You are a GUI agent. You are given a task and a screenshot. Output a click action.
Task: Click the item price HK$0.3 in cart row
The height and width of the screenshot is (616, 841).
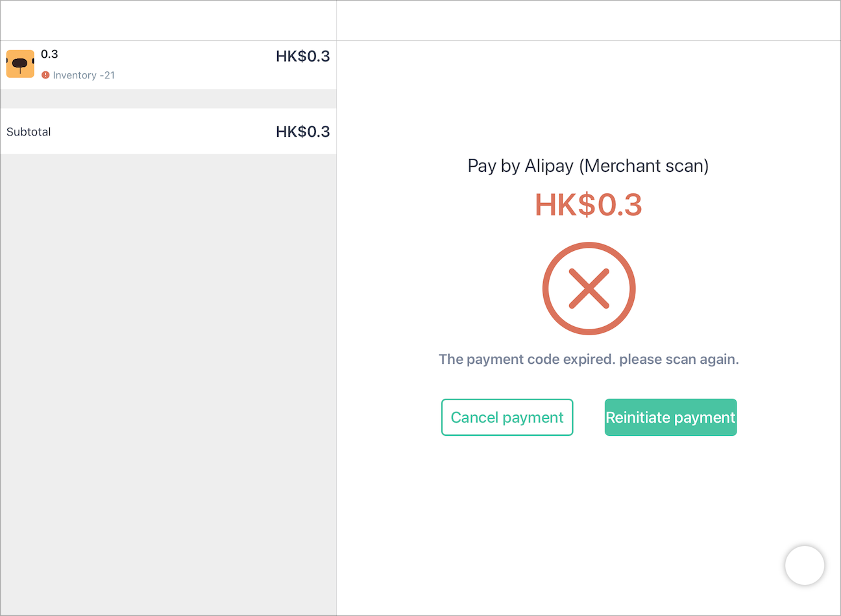[302, 56]
